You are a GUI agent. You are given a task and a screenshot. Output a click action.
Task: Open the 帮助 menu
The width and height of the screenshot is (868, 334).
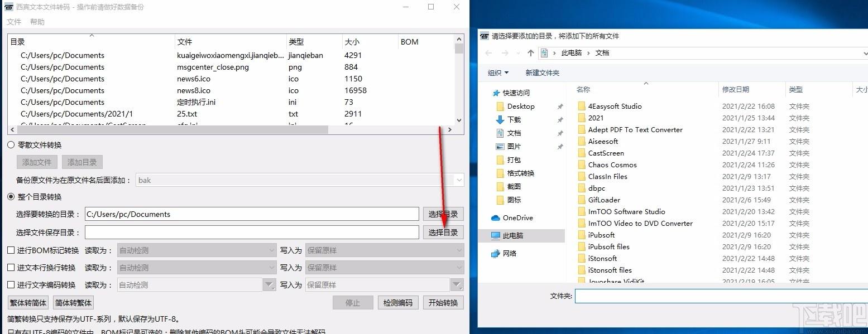[x=37, y=22]
